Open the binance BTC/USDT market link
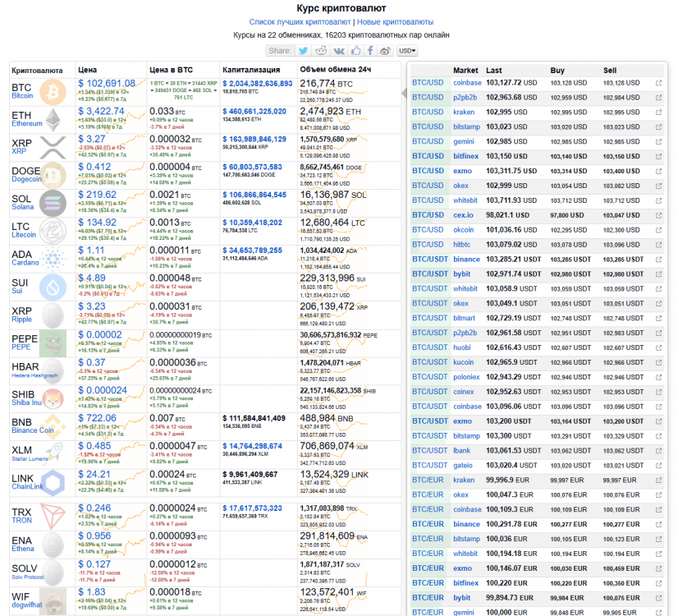Viewport: 678px width, 616px height. (x=466, y=259)
